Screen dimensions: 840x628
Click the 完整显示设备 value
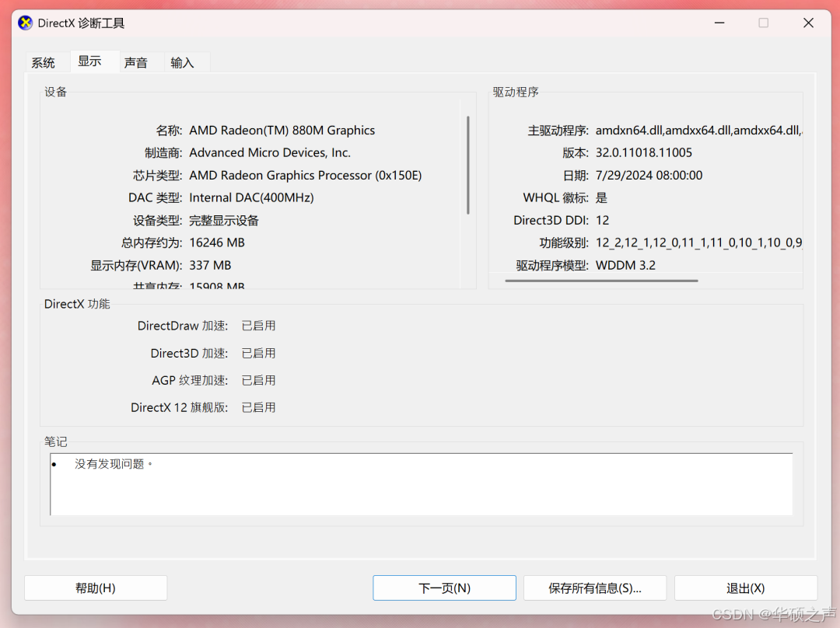coord(224,221)
